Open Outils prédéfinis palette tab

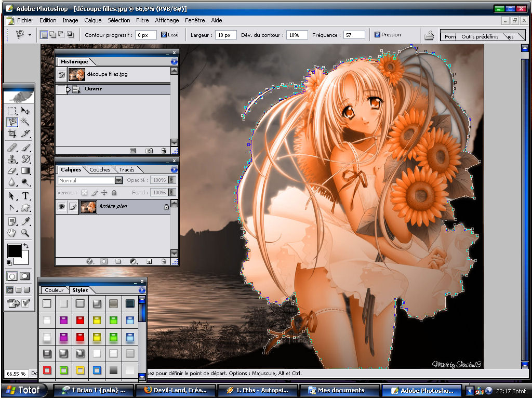coord(480,37)
